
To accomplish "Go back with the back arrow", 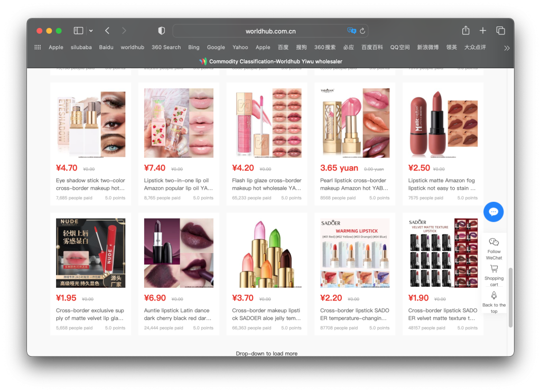I will coord(107,31).
